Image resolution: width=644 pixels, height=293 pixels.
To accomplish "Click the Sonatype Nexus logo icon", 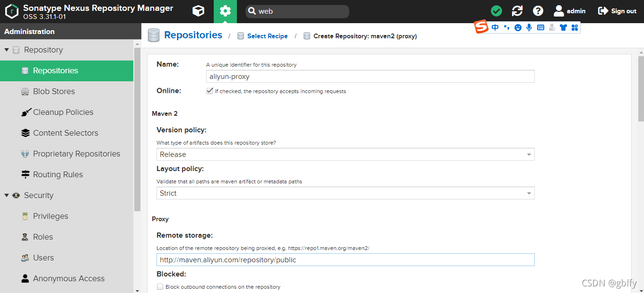I will [11, 11].
